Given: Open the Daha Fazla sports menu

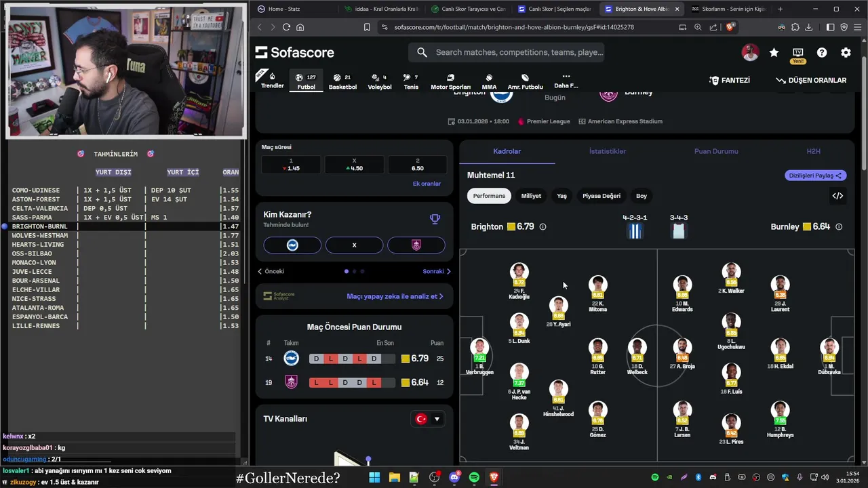Looking at the screenshot, I should [566, 81].
